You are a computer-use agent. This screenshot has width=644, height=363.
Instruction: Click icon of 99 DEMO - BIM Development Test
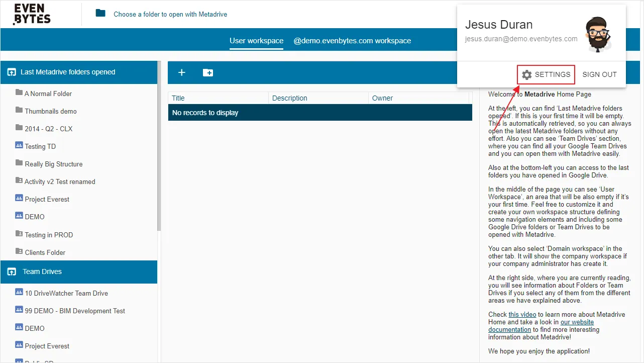19,310
